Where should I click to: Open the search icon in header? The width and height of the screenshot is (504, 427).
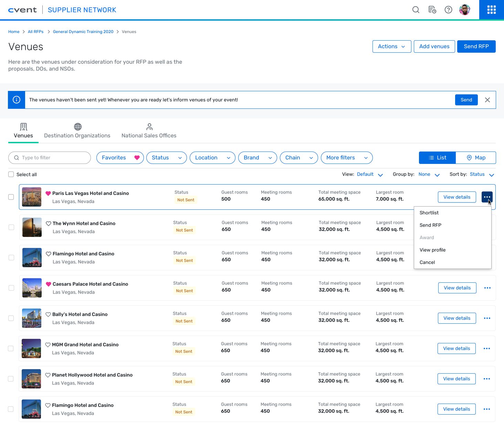(416, 10)
